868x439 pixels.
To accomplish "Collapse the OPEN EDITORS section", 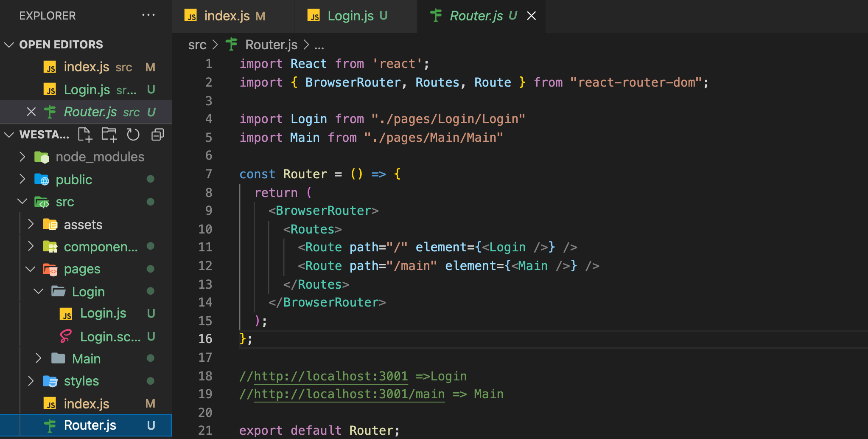I will 9,44.
